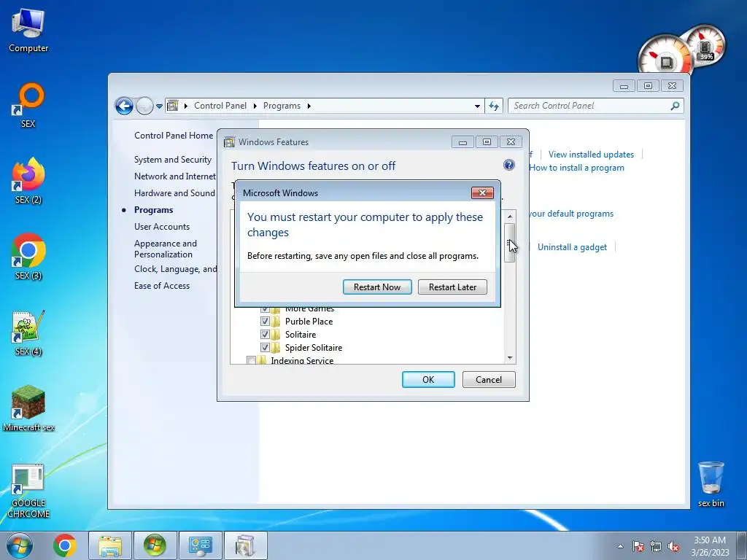
Task: Select Purble Place folder item
Action: pyautogui.click(x=309, y=322)
